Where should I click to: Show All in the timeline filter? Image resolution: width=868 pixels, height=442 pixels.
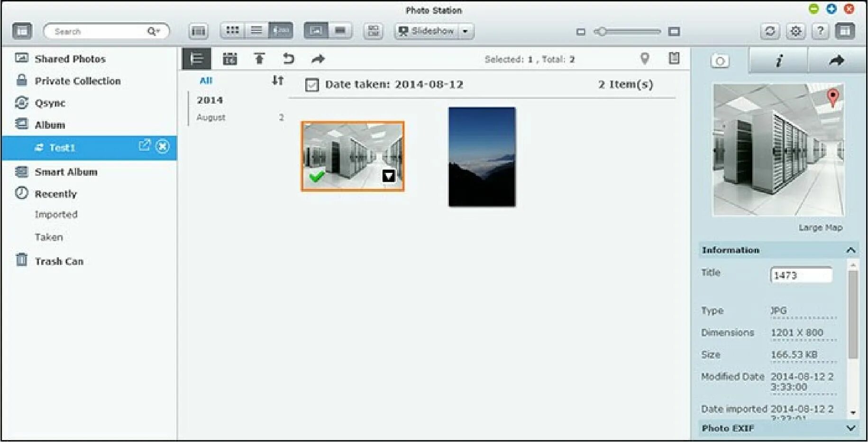point(206,81)
